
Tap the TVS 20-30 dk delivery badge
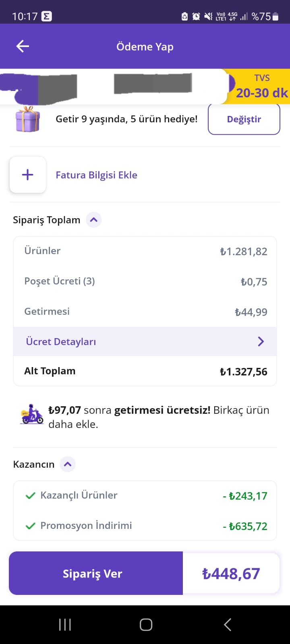click(260, 87)
